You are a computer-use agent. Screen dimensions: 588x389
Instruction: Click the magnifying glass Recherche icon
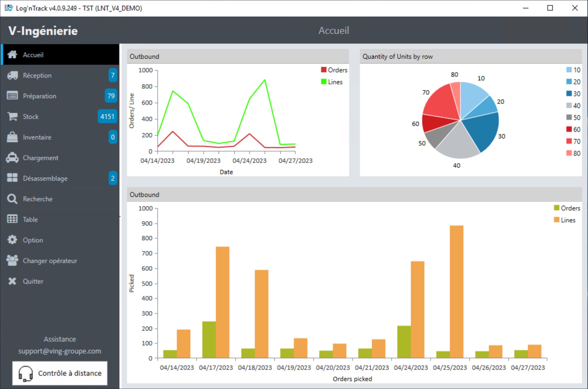(x=12, y=199)
